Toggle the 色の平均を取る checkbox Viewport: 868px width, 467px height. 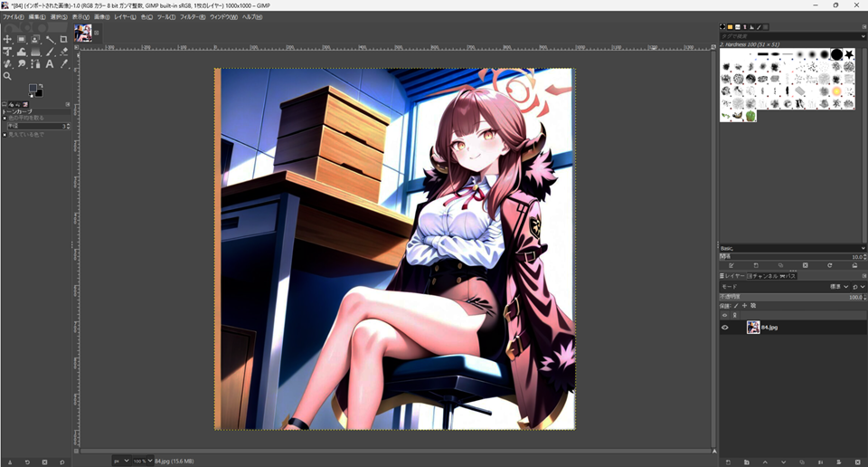point(5,119)
